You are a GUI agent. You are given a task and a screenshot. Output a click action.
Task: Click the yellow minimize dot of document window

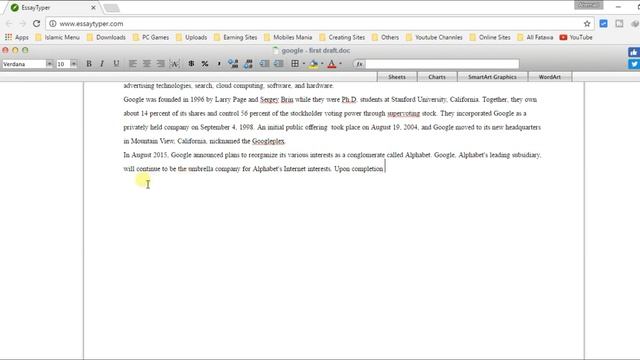15,50
